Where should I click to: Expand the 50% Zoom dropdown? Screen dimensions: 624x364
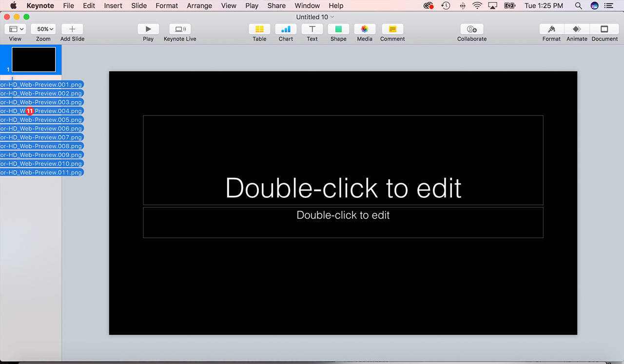(x=43, y=29)
